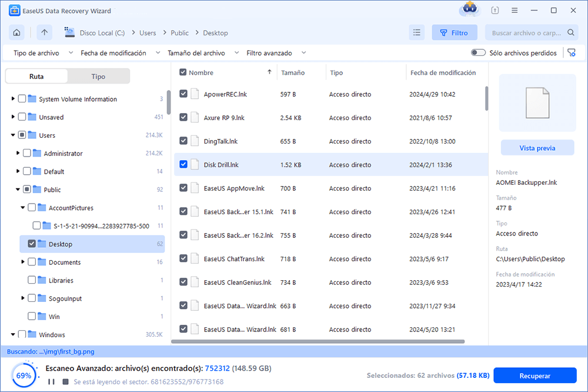Open the 'Tamaño del archivo' dropdown
This screenshot has width=588, height=392.
tap(203, 53)
